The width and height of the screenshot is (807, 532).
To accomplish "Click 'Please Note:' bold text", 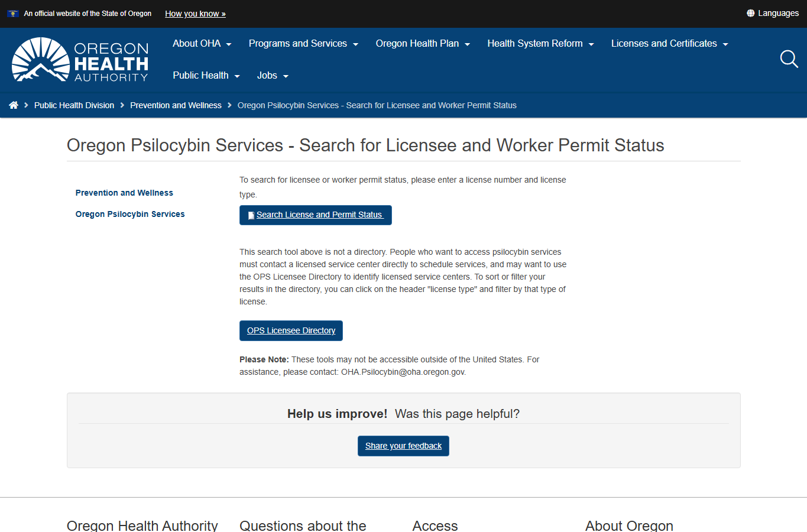I will tap(264, 359).
